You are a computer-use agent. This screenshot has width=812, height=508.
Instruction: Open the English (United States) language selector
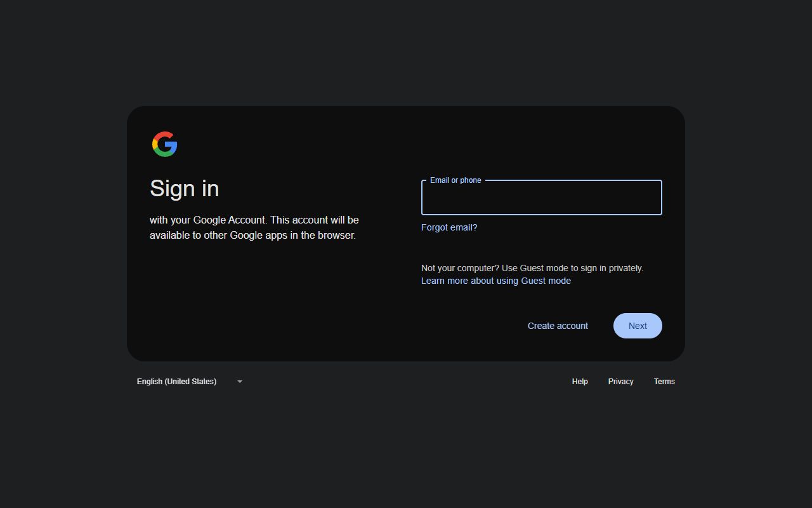(177, 382)
